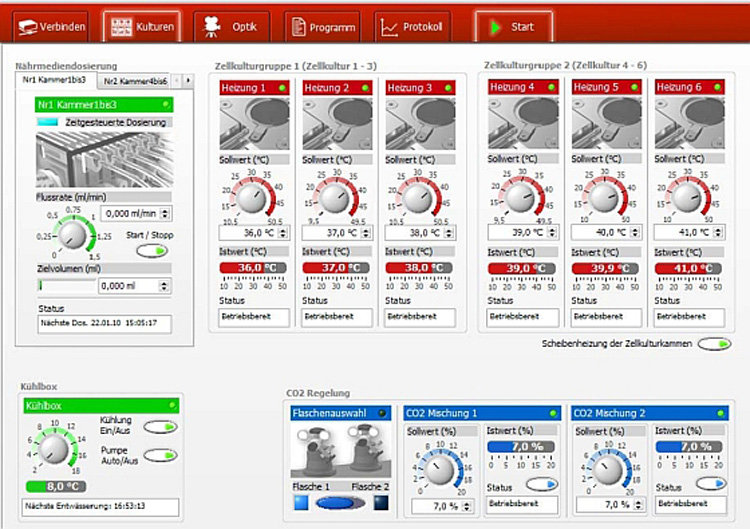Click the Flasche 2 dark-blue indicator square
The image size is (750, 529).
tap(381, 503)
